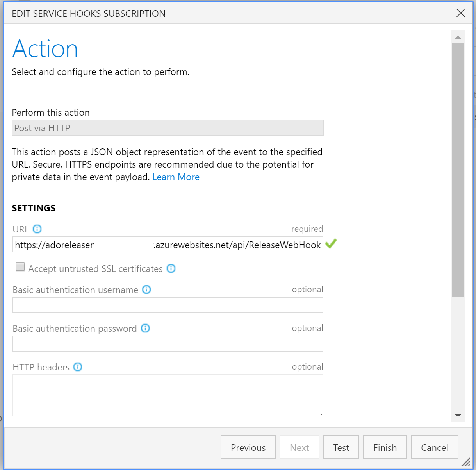Click the Basic authentication password field
476x470 pixels.
tap(168, 344)
